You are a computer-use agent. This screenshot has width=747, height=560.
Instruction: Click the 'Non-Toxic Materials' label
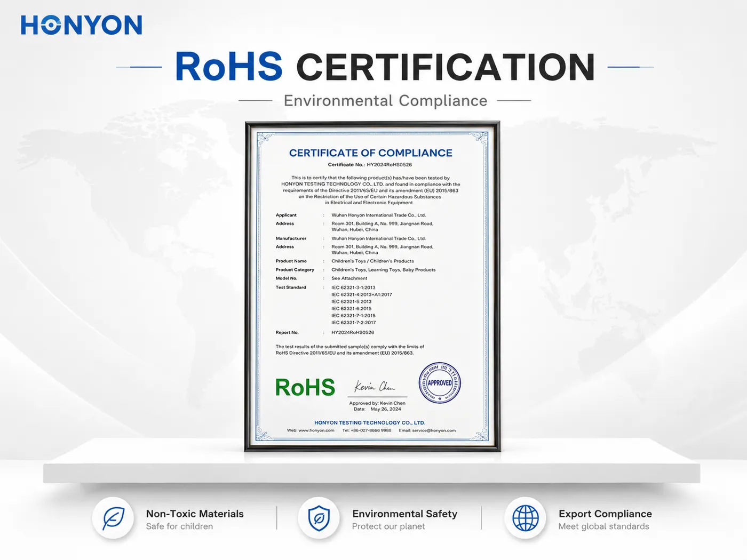pos(195,514)
